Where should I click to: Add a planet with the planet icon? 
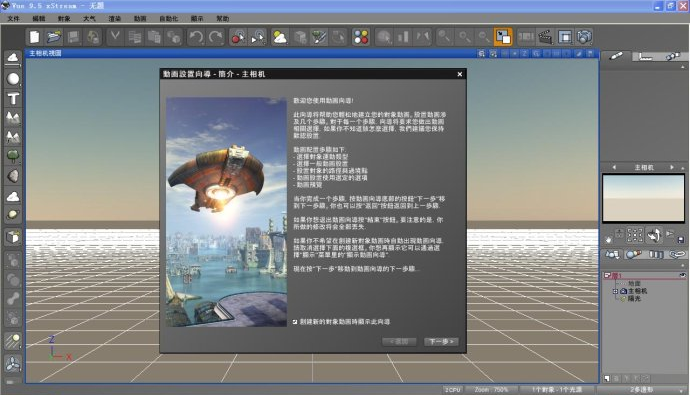(x=13, y=215)
